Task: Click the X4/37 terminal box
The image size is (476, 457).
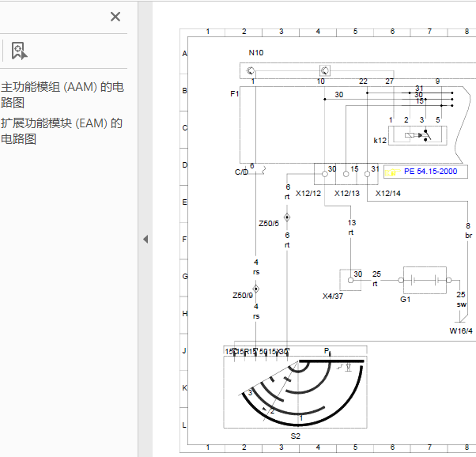Action: [350, 280]
